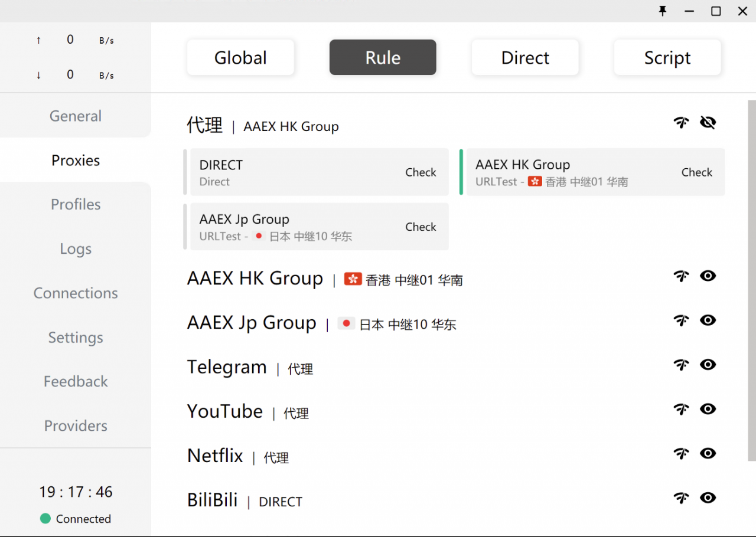
Task: Select AAEX HK Group proxy card
Action: (567, 172)
